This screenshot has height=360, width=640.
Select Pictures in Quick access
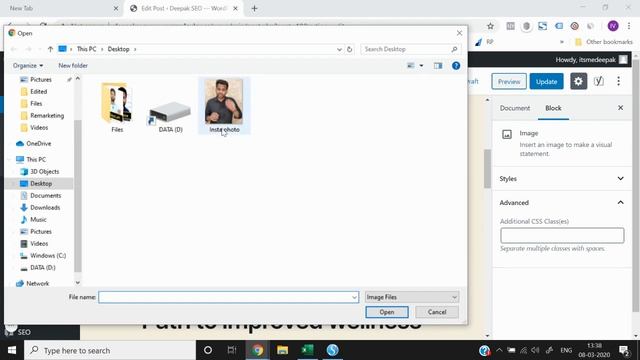coord(41,80)
